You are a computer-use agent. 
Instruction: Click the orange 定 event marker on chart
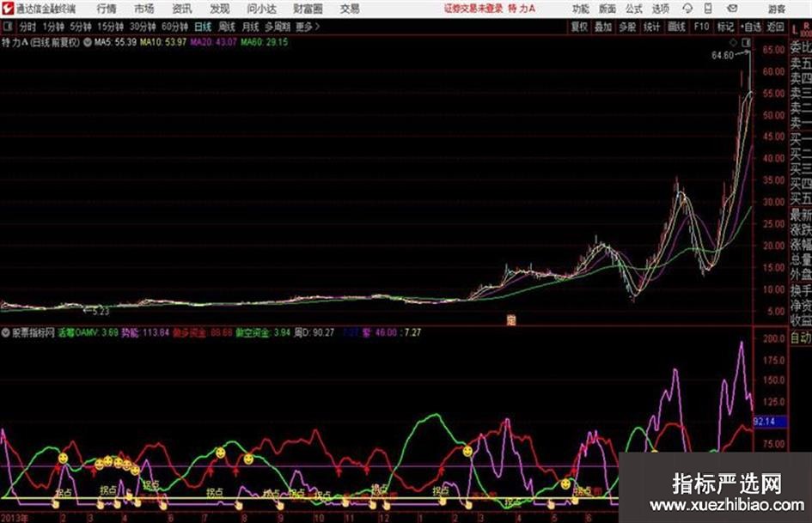(511, 320)
